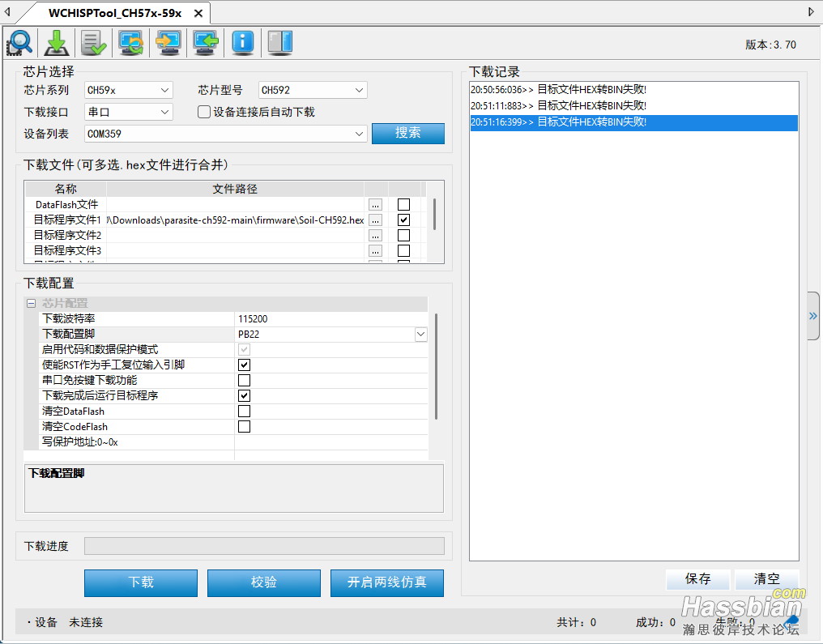Click the 下载波特率 115200 value field

[330, 318]
